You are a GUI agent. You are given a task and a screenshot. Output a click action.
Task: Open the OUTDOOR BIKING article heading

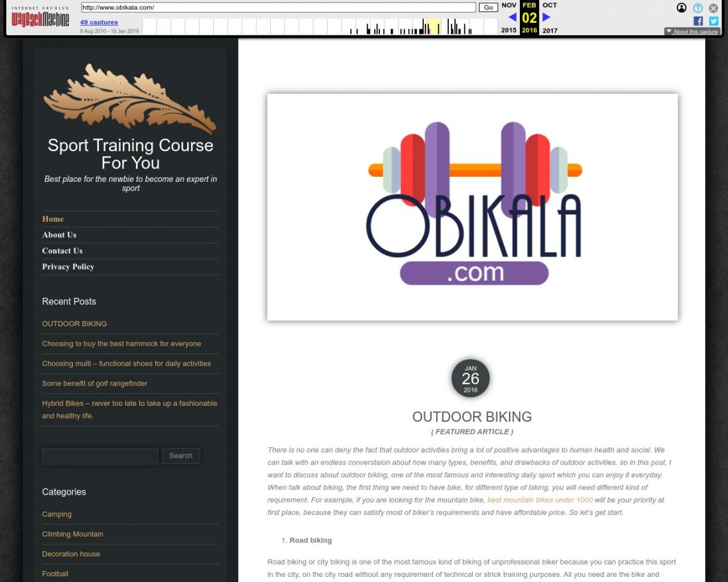pos(472,417)
